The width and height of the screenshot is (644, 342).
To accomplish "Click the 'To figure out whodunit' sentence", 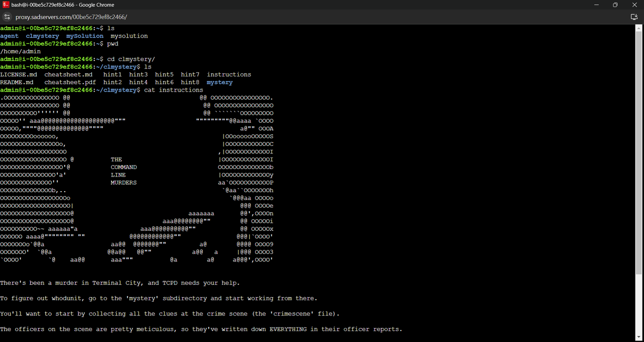I will tap(159, 298).
